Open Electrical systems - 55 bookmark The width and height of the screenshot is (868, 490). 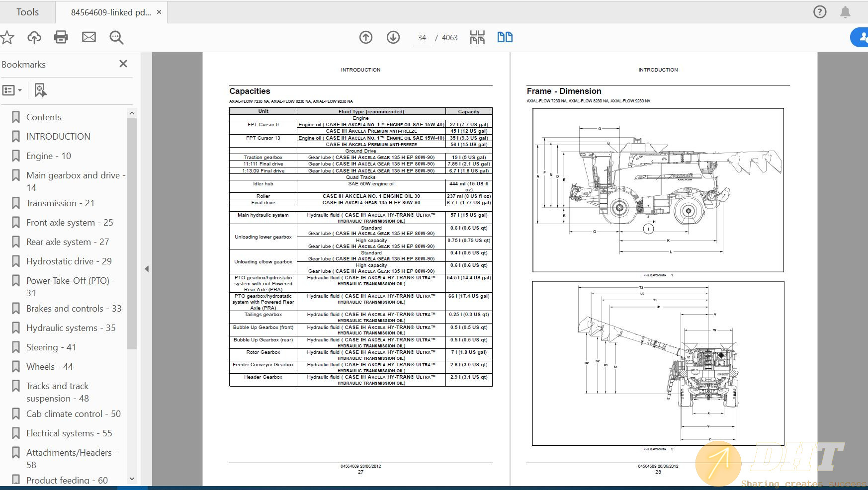[x=69, y=433]
